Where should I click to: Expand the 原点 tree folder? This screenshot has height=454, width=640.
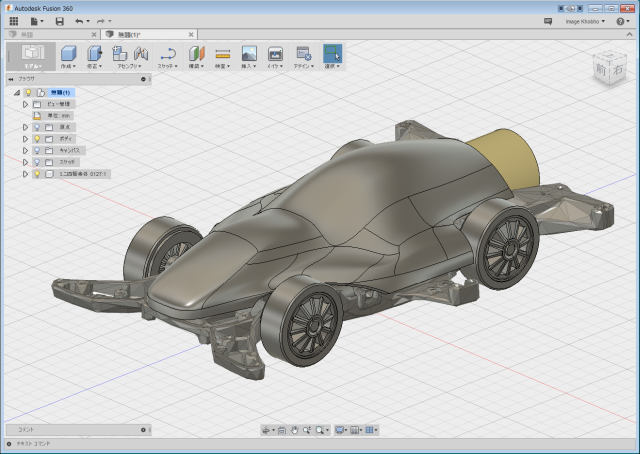25,127
